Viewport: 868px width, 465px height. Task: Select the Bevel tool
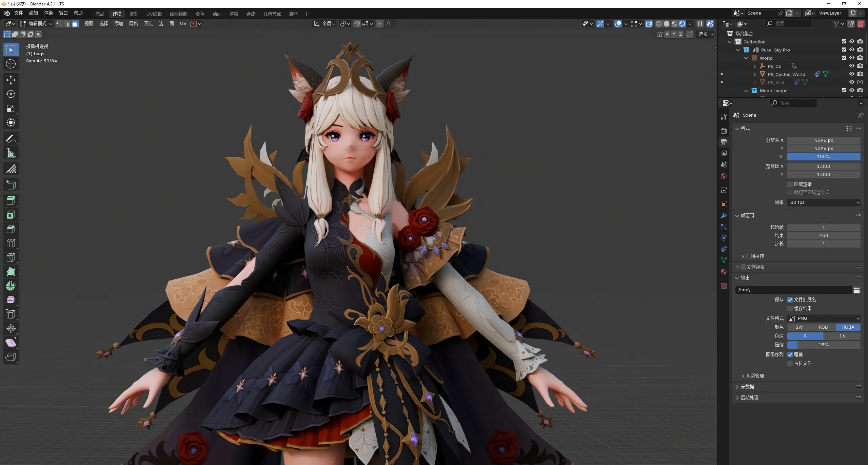coord(11,229)
